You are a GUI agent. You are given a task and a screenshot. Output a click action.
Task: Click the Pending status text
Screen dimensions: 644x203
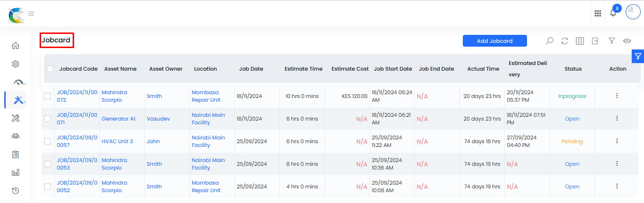572,141
